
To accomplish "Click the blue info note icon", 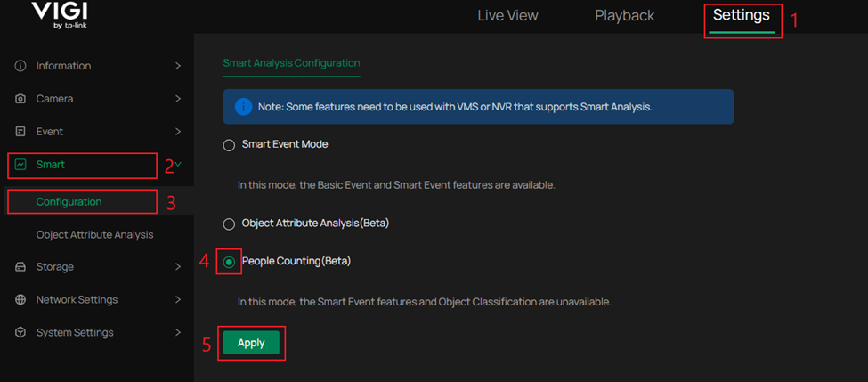I will click(x=243, y=107).
